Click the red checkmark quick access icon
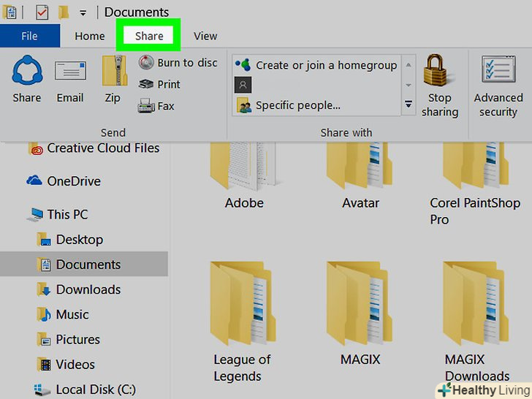 tap(42, 12)
